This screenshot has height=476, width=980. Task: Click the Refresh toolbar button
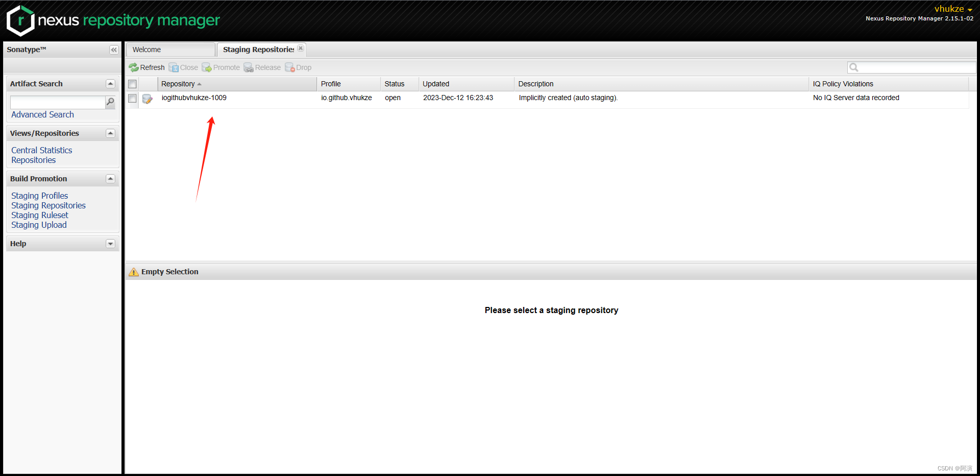pos(146,67)
